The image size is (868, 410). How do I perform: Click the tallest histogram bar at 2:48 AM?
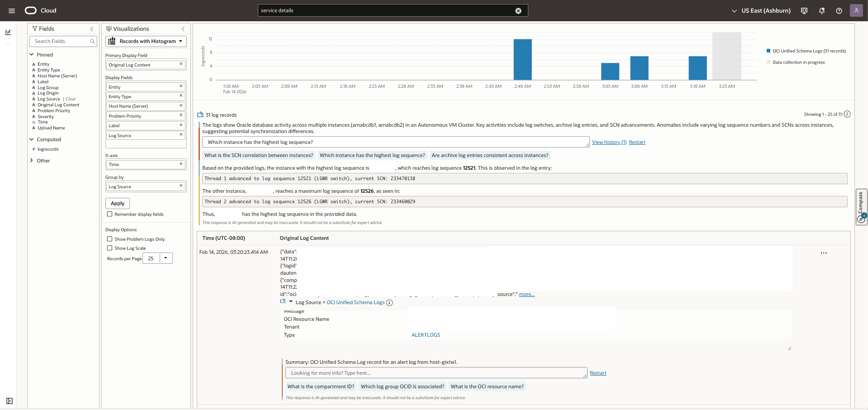click(522, 59)
